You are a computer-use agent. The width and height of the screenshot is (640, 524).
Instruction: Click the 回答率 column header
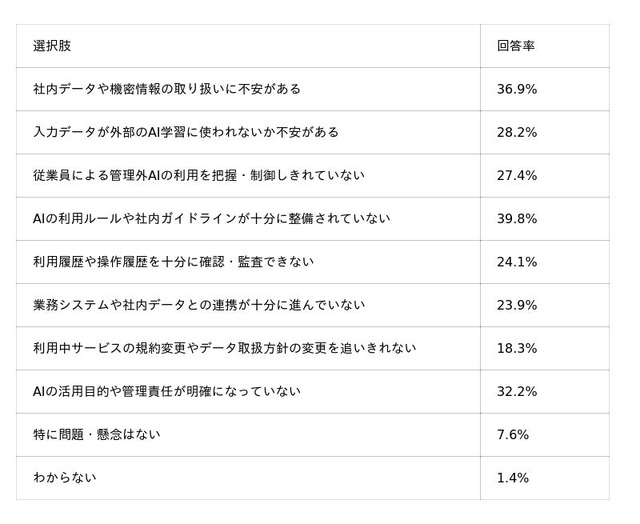tap(516, 46)
